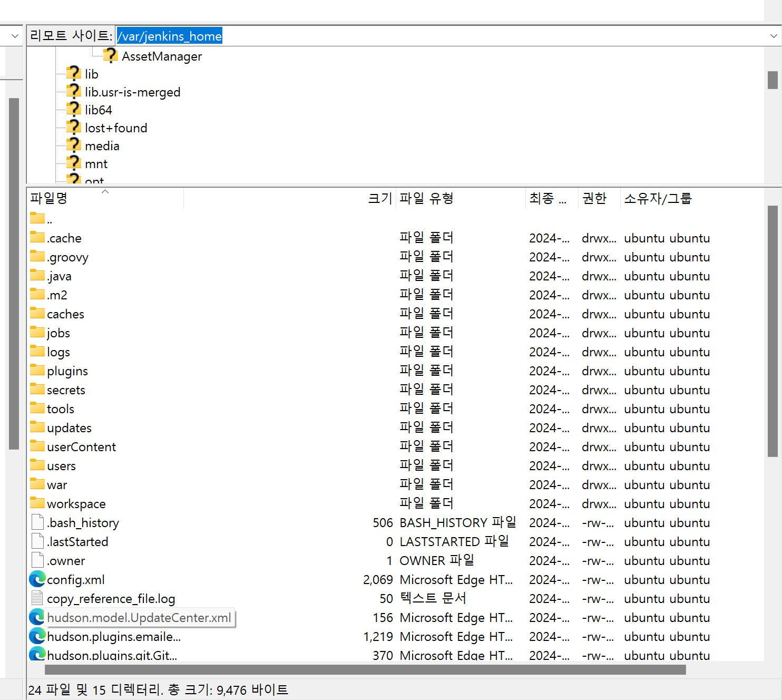Click the .java folder icon
The height and width of the screenshot is (700, 782).
(x=37, y=275)
